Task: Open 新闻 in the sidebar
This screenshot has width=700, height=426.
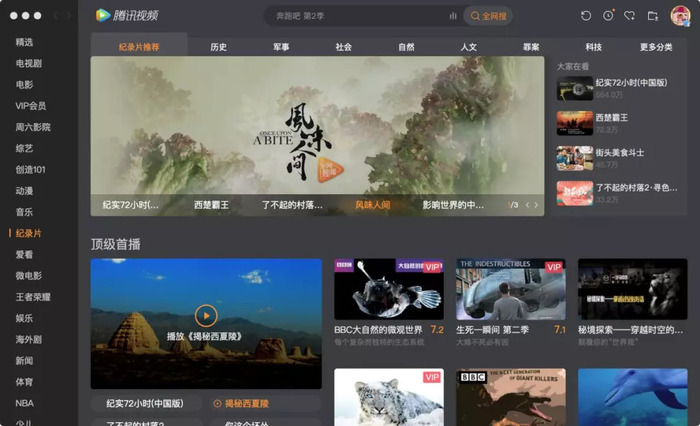Action: (24, 360)
